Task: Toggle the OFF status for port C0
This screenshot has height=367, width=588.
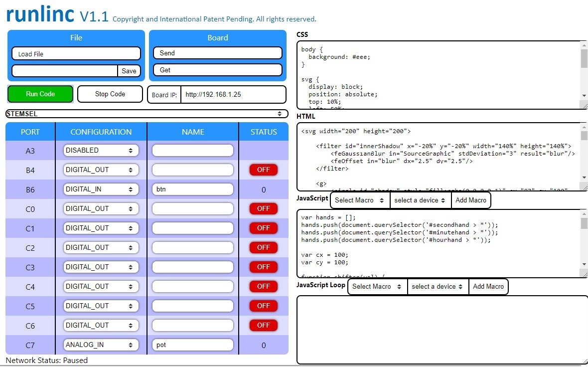Action: [x=263, y=208]
